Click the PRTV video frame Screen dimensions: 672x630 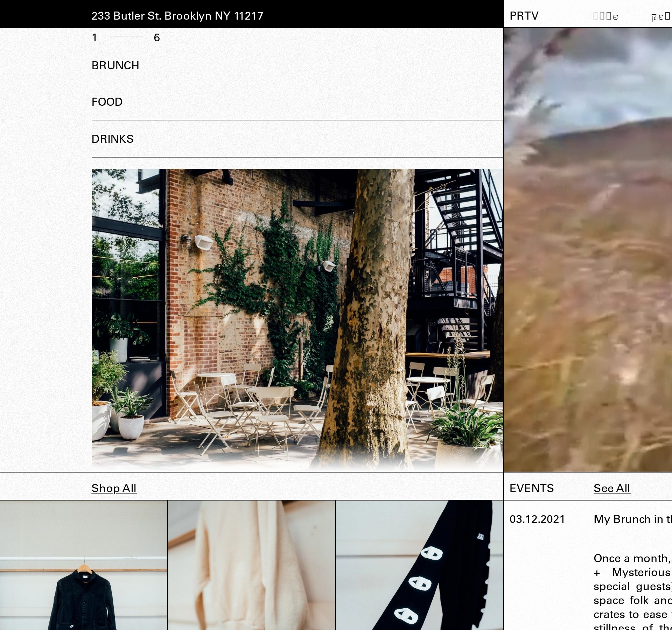tap(588, 249)
